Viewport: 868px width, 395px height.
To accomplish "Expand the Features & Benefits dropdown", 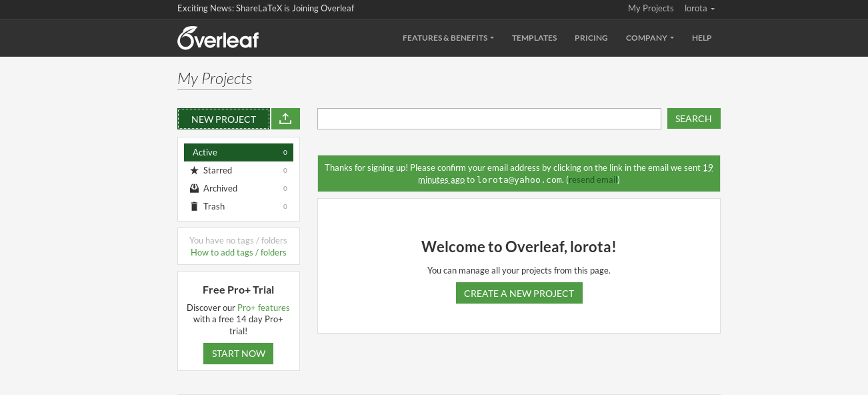I will 448,38.
